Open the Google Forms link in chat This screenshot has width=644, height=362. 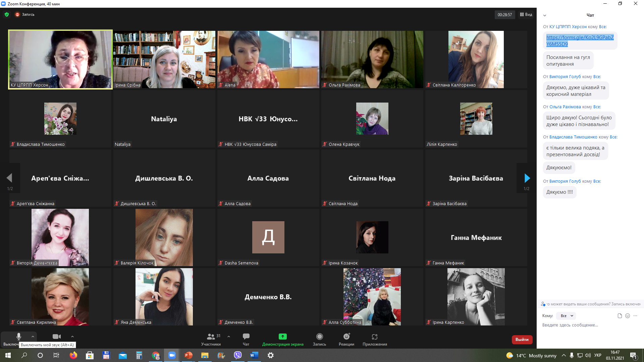coord(580,41)
